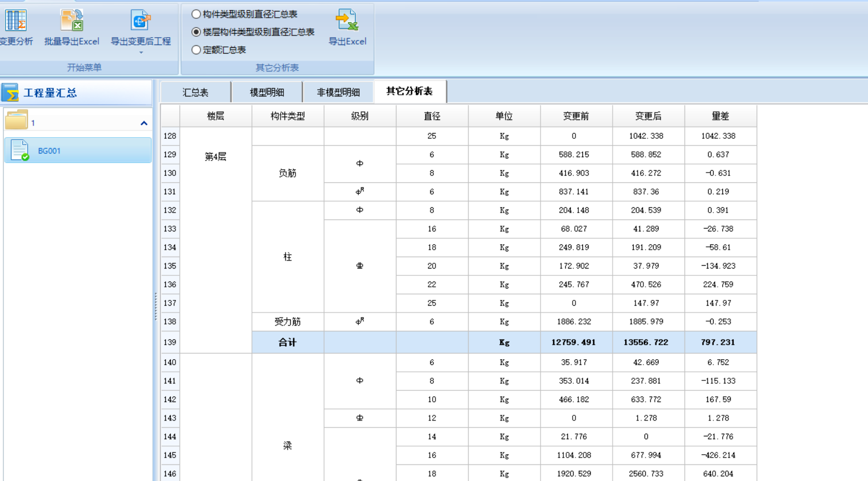This screenshot has height=481, width=868.
Task: Select 构件类型级别直径汇总表 radio button
Action: 196,14
